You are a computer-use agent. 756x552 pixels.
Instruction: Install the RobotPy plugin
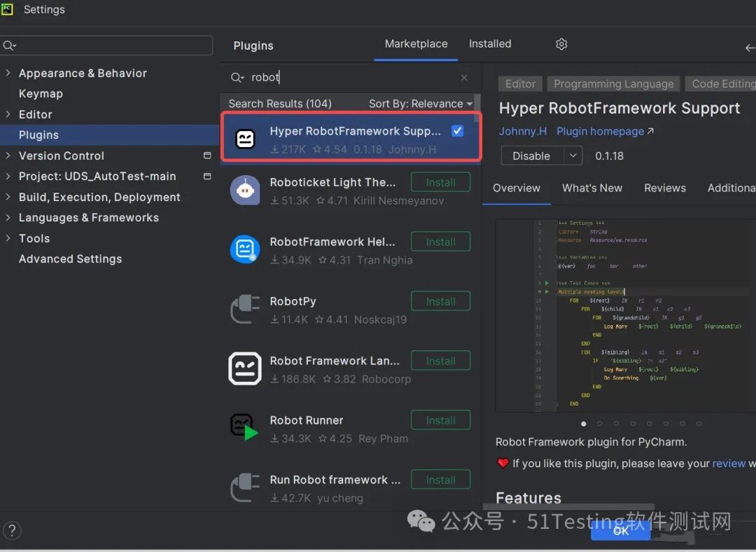coord(441,302)
